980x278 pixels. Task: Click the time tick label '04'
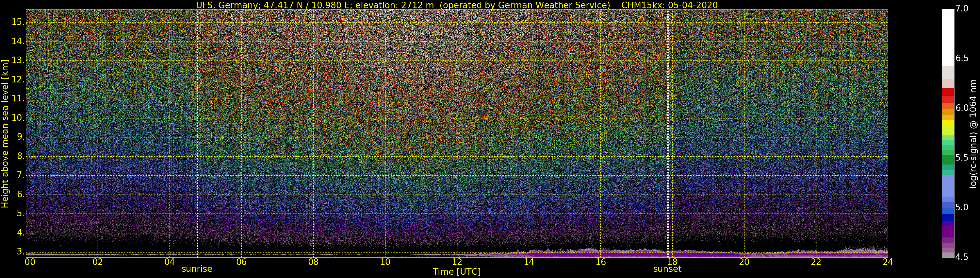tap(170, 262)
